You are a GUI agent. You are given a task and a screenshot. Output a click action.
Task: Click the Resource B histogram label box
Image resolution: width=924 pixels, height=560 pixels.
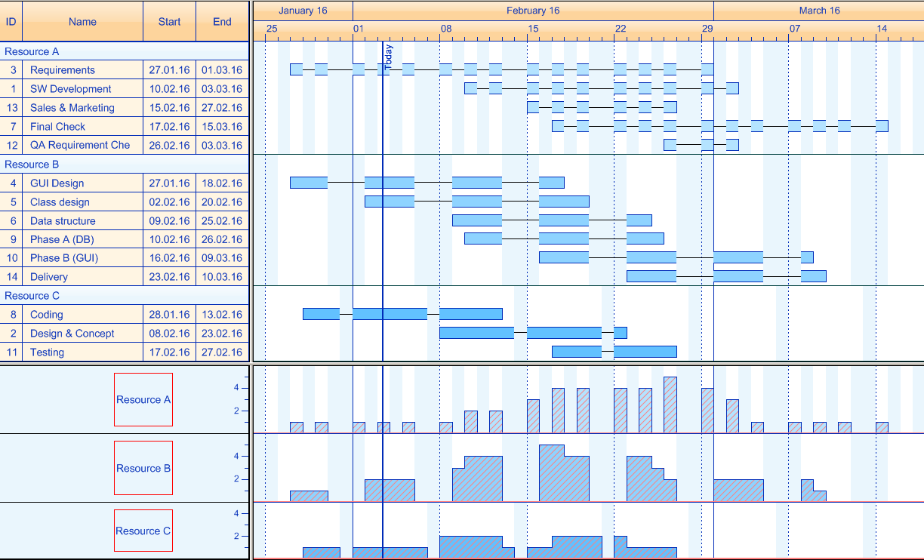(x=143, y=468)
